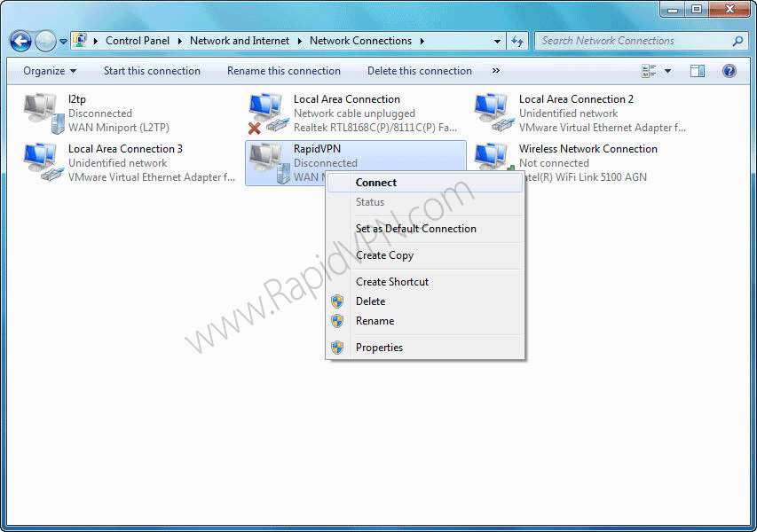Choose Rename in context menu
The image size is (757, 532).
[x=425, y=321]
